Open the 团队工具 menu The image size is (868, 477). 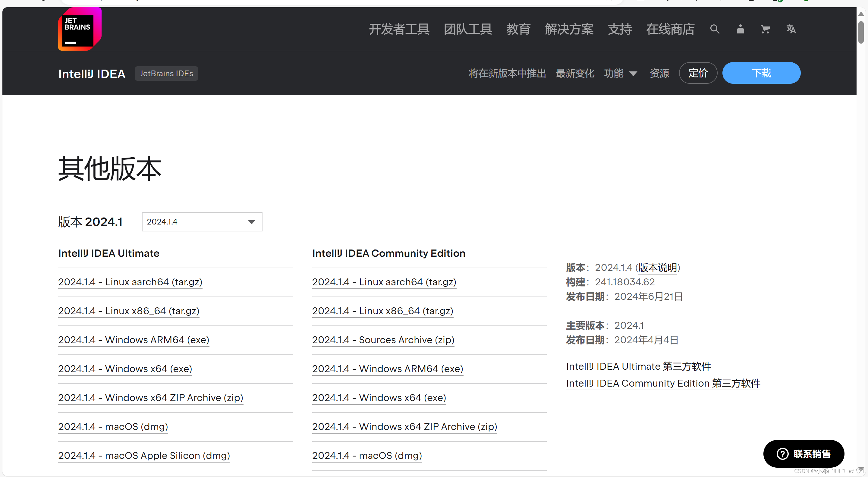pyautogui.click(x=468, y=29)
